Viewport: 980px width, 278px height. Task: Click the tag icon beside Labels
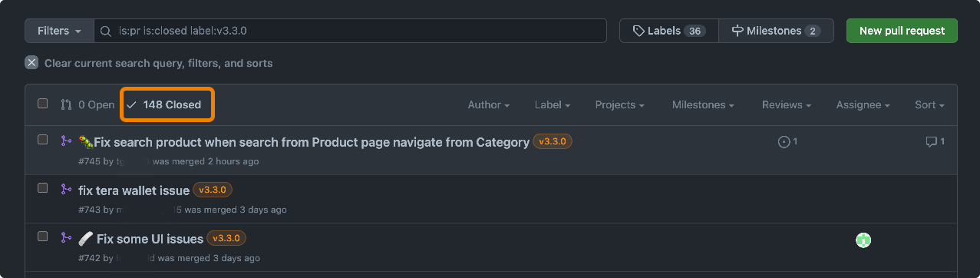click(x=638, y=31)
